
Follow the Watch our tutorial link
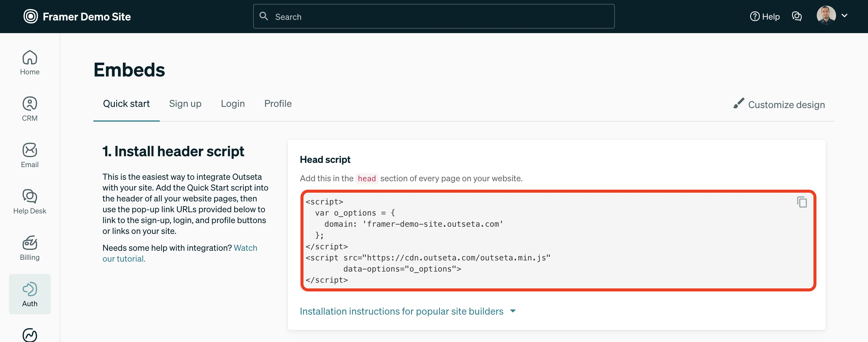(x=245, y=248)
